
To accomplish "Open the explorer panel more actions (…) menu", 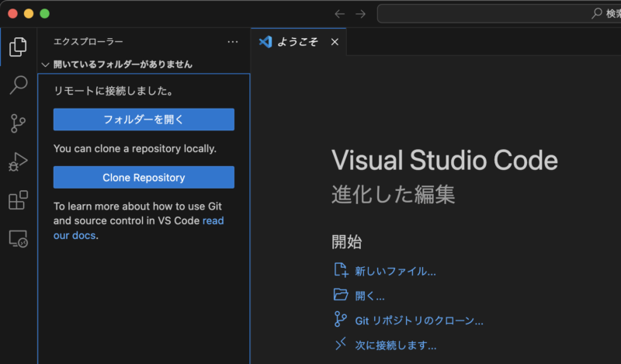I will pyautogui.click(x=233, y=42).
